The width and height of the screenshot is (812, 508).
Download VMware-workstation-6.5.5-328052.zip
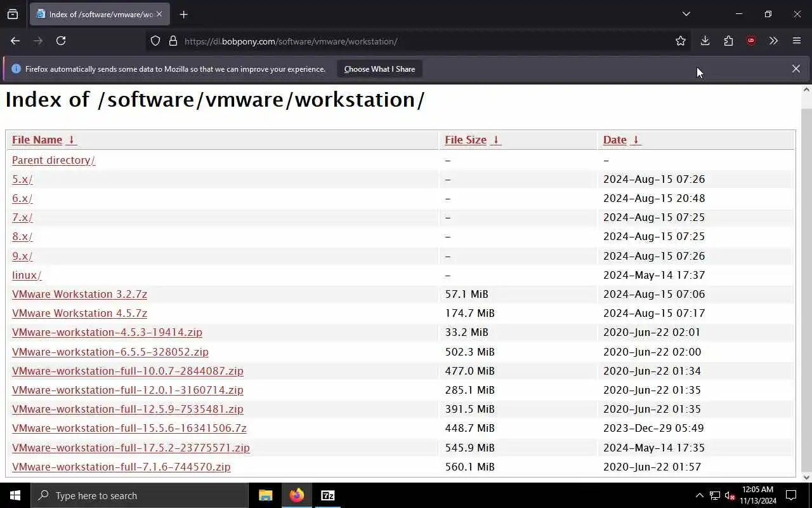[x=110, y=352]
